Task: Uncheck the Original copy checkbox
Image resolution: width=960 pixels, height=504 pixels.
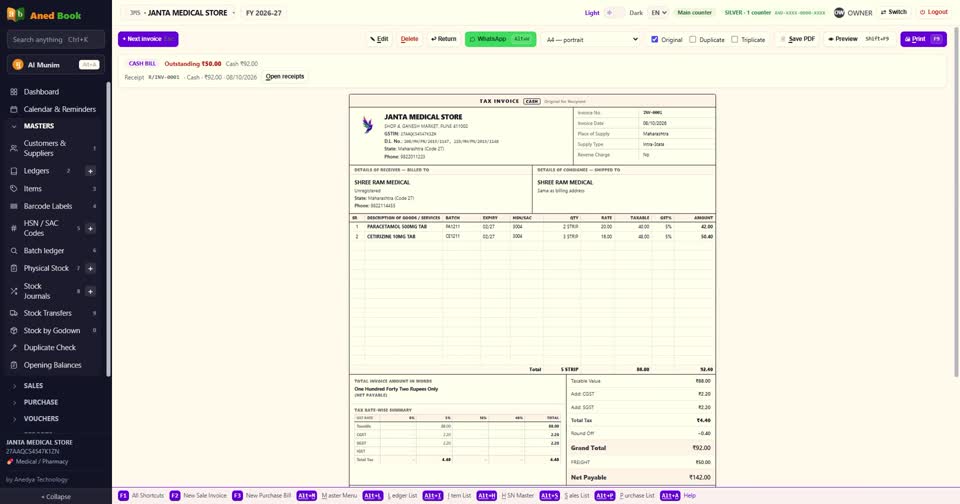Action: coord(654,39)
